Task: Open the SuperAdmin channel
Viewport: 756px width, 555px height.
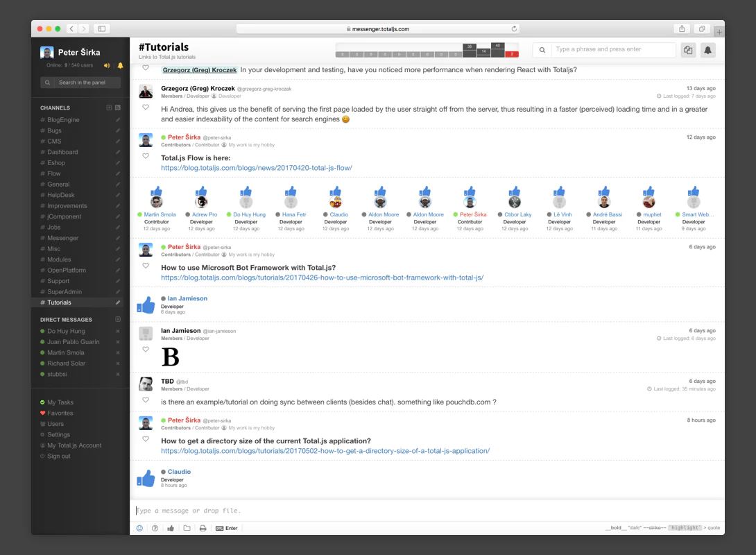Action: (x=65, y=292)
